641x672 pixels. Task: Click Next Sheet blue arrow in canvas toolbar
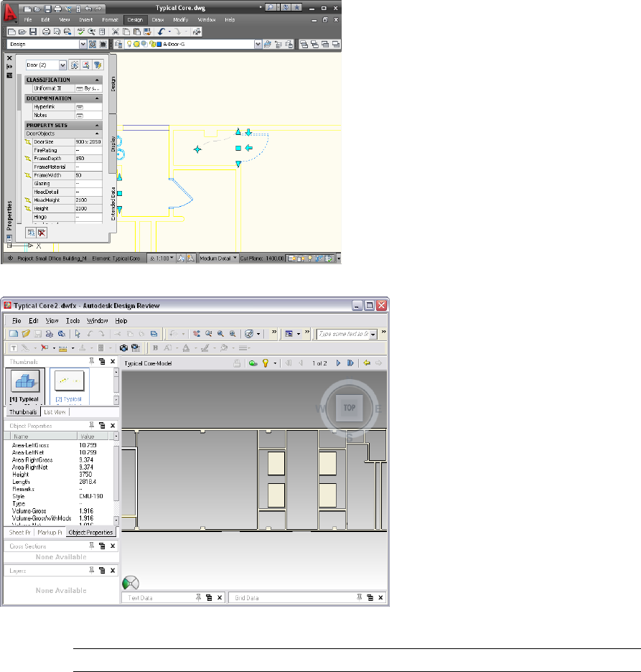[x=339, y=363]
